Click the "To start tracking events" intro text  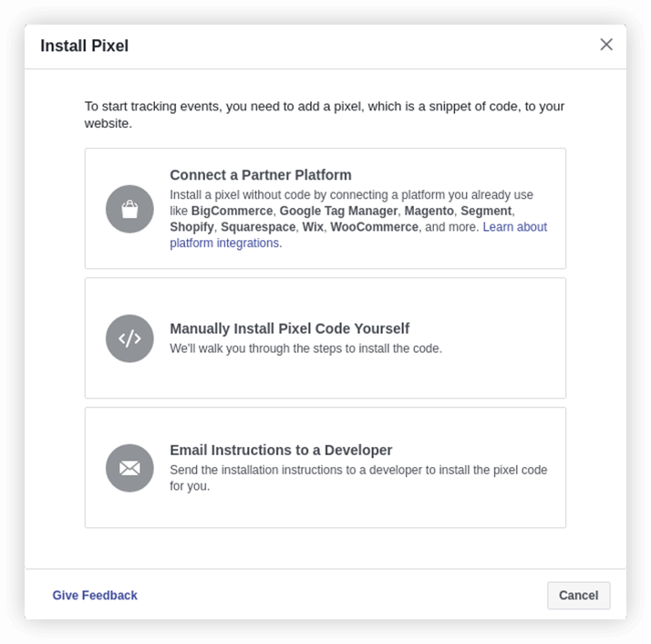(x=325, y=115)
